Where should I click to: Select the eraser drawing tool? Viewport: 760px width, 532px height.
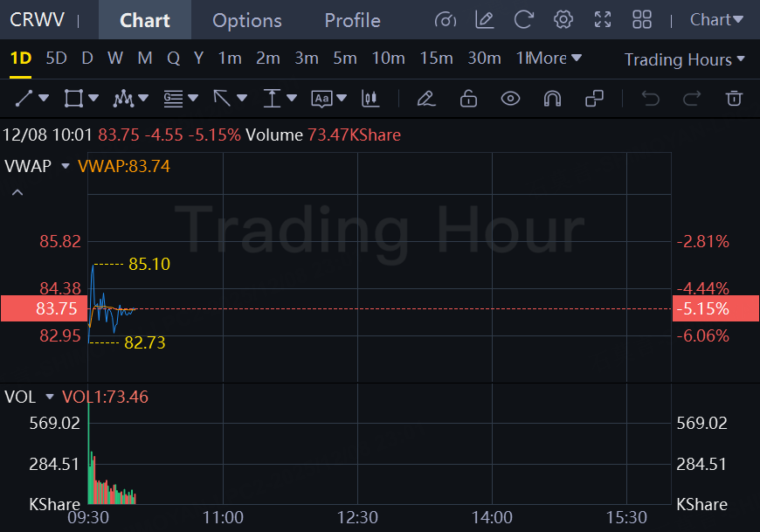426,99
